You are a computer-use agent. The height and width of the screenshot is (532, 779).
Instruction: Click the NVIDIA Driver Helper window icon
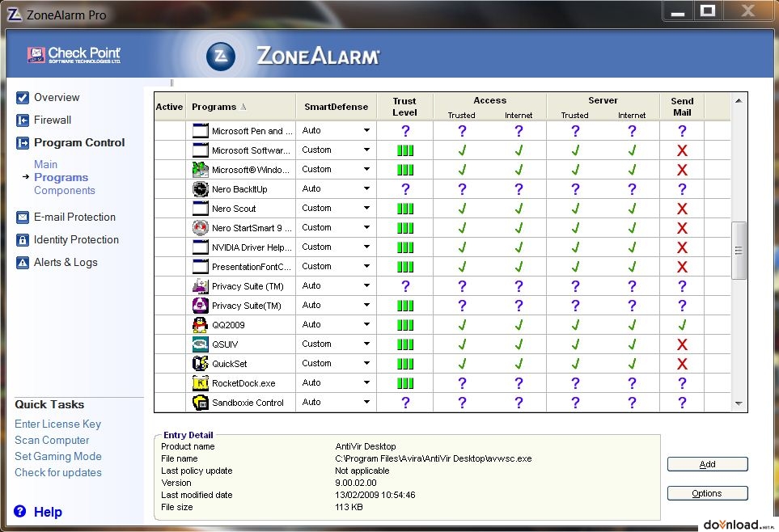tap(201, 247)
